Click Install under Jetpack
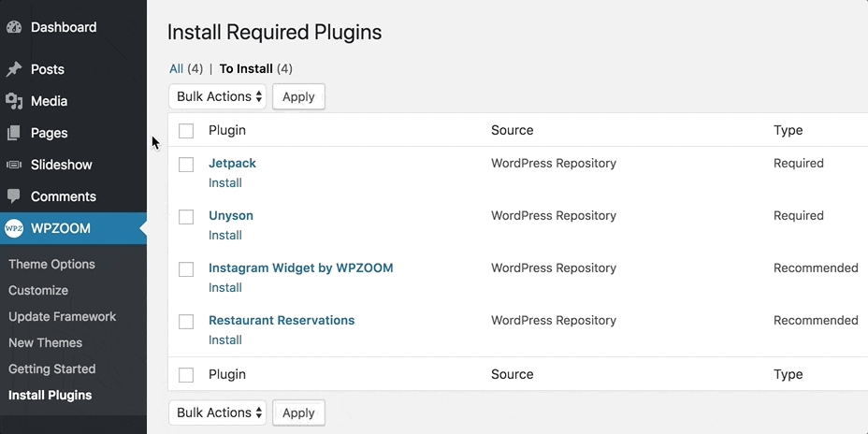 [224, 182]
